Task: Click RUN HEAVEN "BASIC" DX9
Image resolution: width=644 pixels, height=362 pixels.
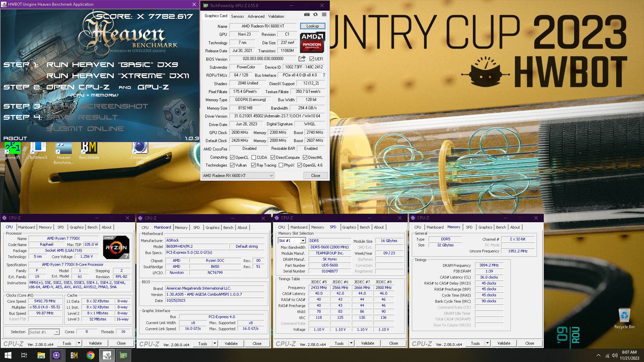Action: pos(112,65)
